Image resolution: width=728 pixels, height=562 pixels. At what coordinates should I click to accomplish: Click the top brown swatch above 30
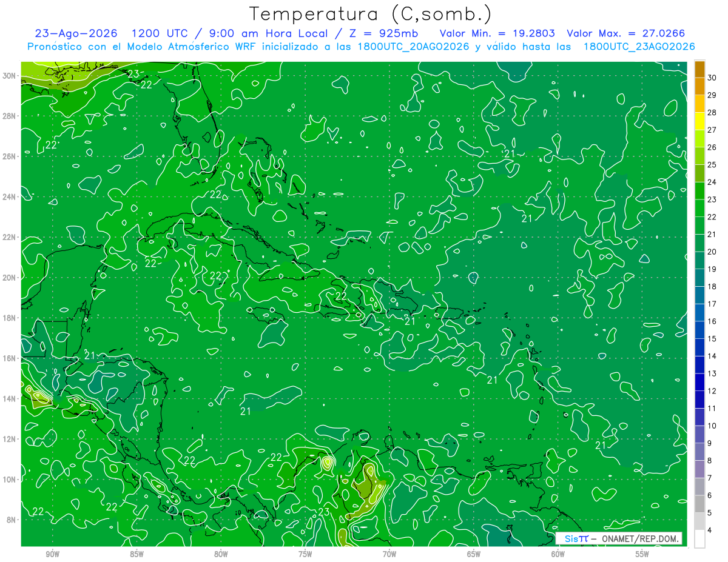coord(699,69)
